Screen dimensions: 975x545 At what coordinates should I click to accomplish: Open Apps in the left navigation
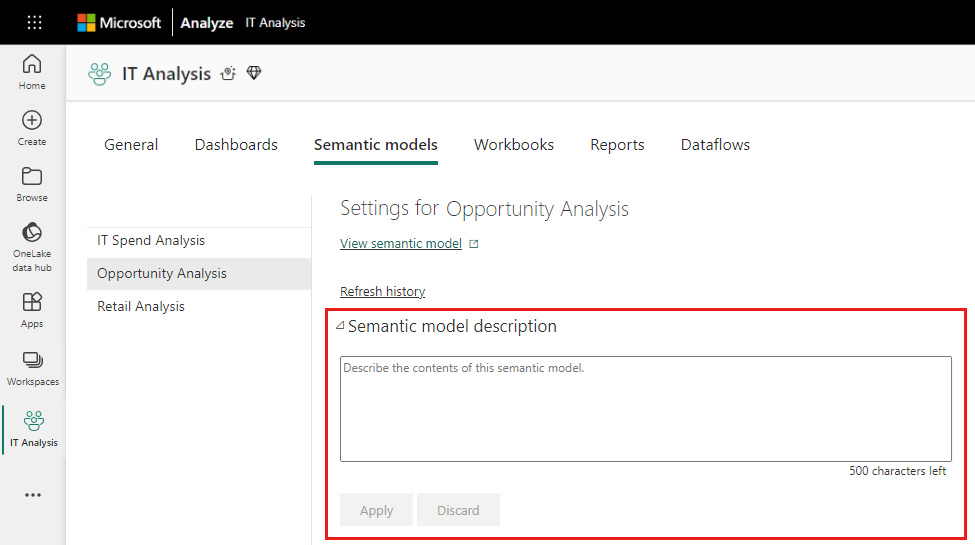click(32, 310)
